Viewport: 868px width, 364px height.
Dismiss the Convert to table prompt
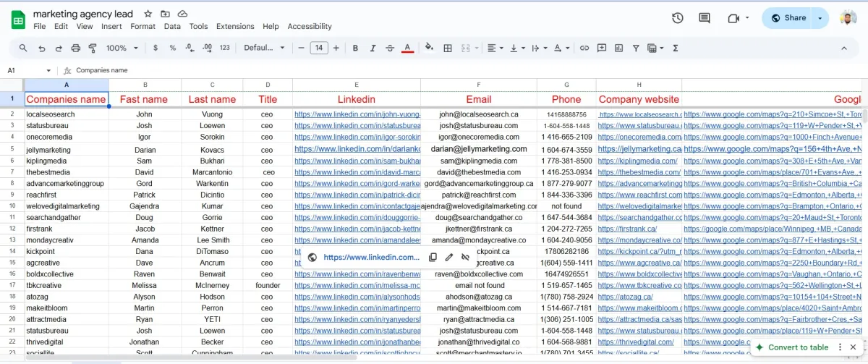coord(853,347)
